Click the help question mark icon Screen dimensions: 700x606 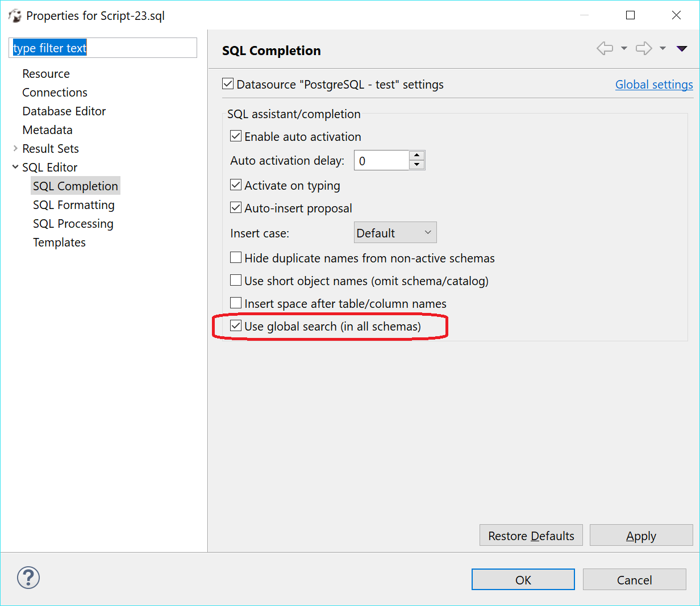[28, 578]
